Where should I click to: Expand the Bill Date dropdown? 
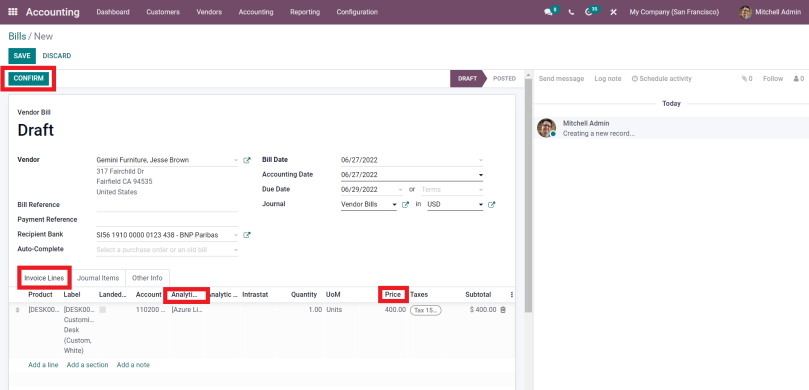coord(481,160)
